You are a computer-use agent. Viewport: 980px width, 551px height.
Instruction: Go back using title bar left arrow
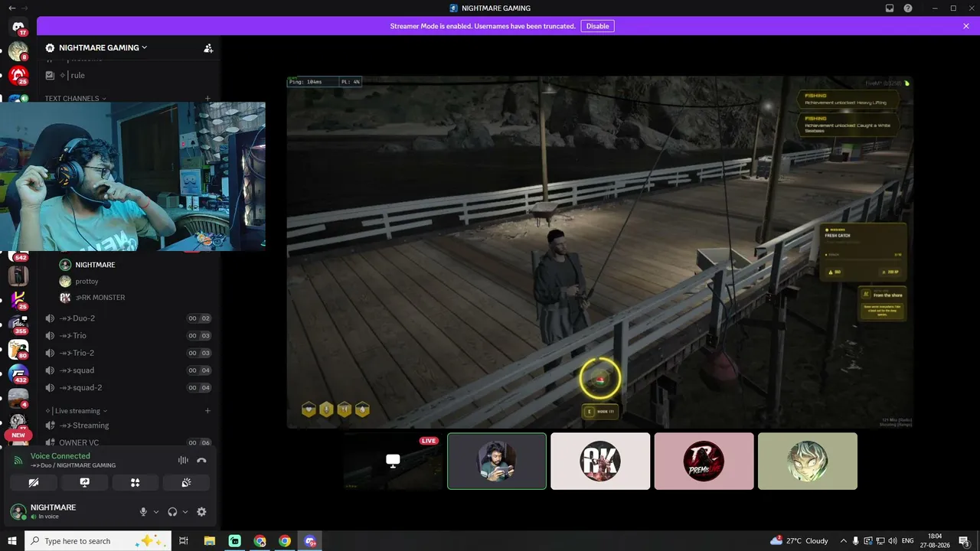coord(11,8)
